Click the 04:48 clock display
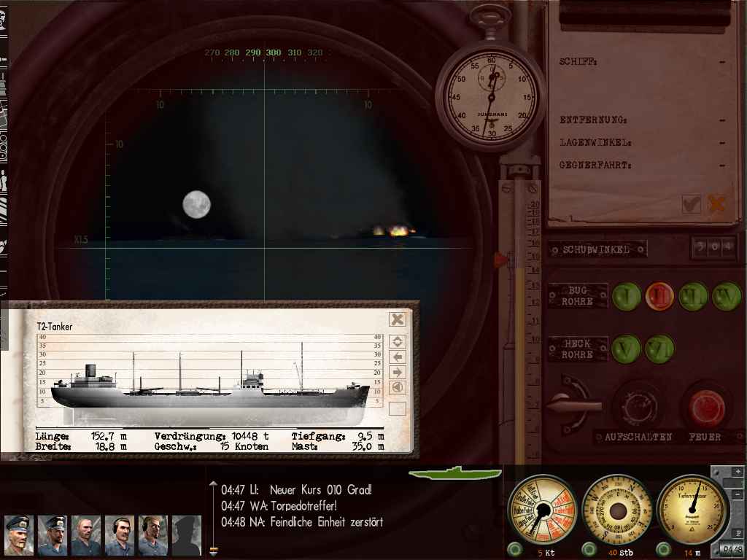This screenshot has height=560, width=747. click(732, 550)
